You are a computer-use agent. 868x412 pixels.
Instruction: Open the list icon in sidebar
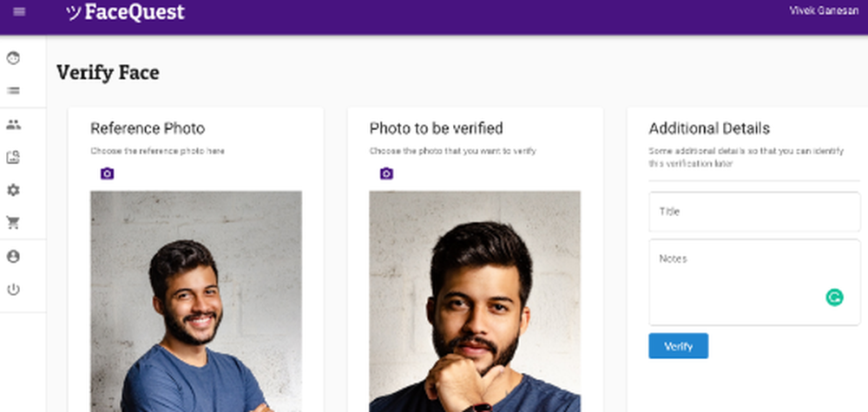[13, 90]
